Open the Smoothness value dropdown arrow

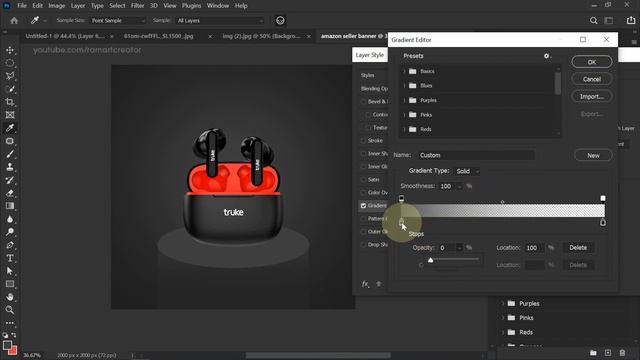(460, 187)
